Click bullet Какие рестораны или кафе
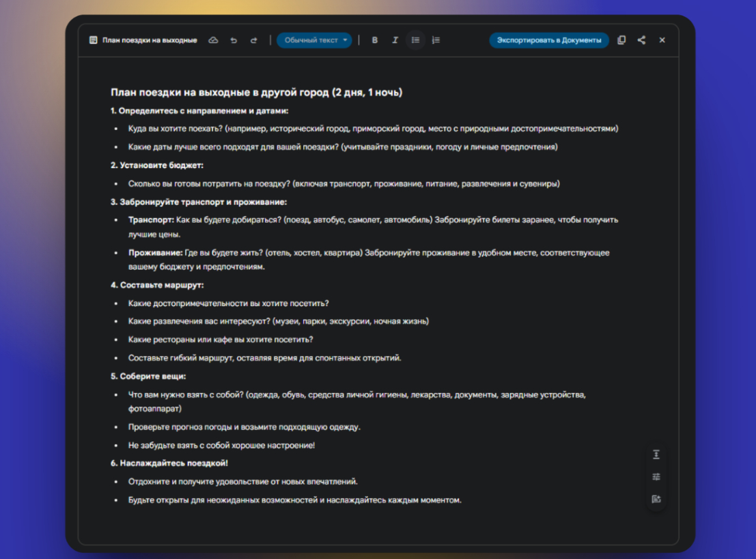 coord(221,340)
